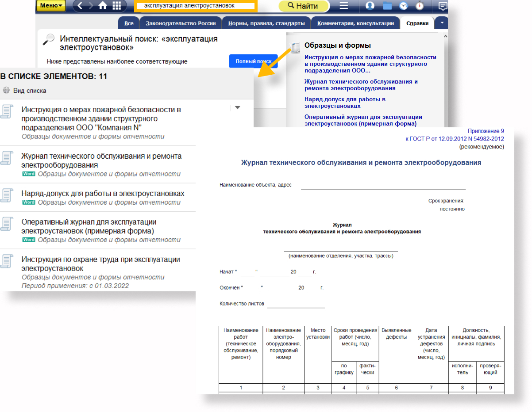Viewport: 532px width, 412px height.
Task: Click the chat message icon at top right
Action: tap(442, 6)
